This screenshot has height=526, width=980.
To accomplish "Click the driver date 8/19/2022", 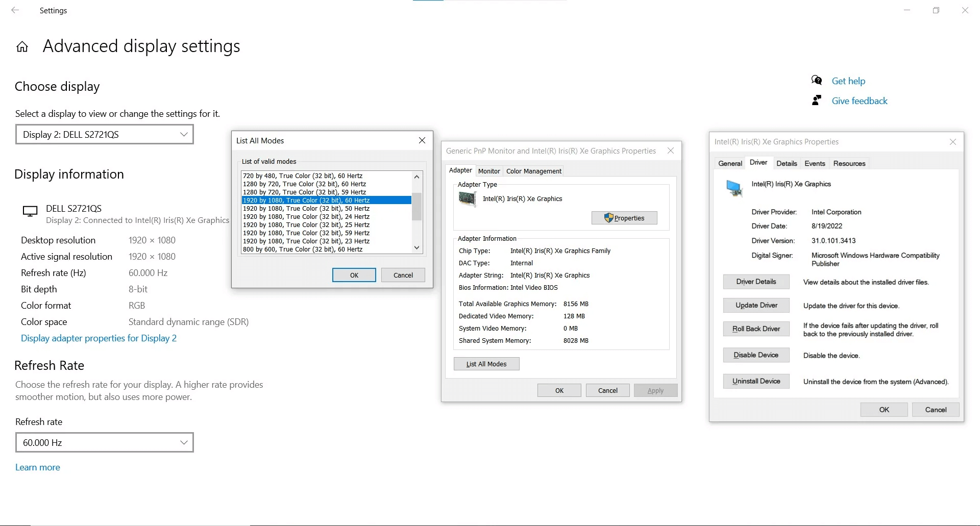I will click(827, 226).
